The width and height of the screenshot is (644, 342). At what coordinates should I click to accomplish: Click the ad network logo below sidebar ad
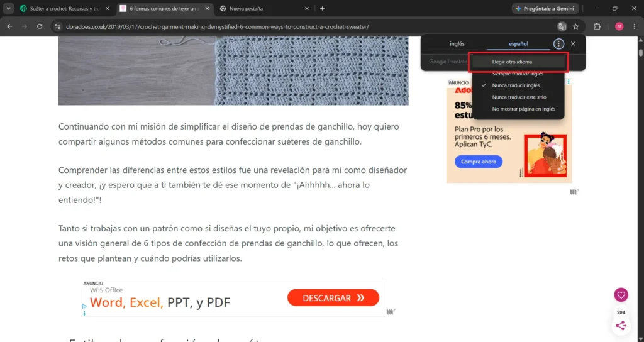pos(574,192)
